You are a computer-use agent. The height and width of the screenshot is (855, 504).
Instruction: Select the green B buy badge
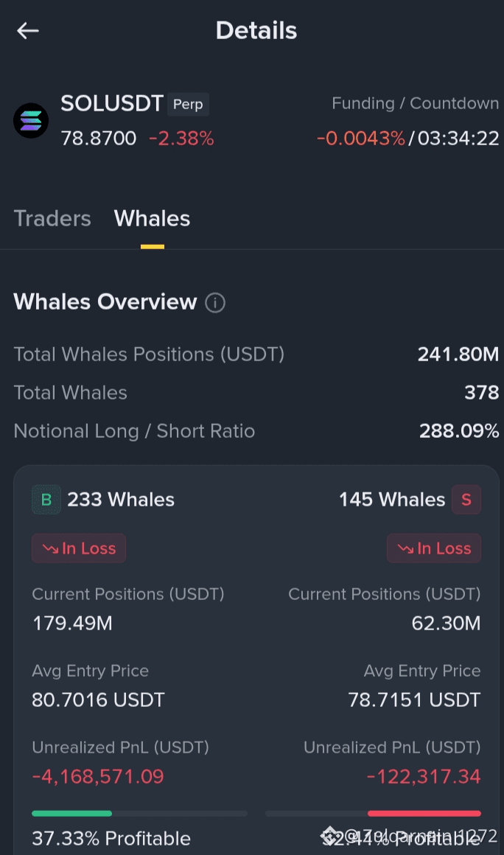tap(46, 500)
